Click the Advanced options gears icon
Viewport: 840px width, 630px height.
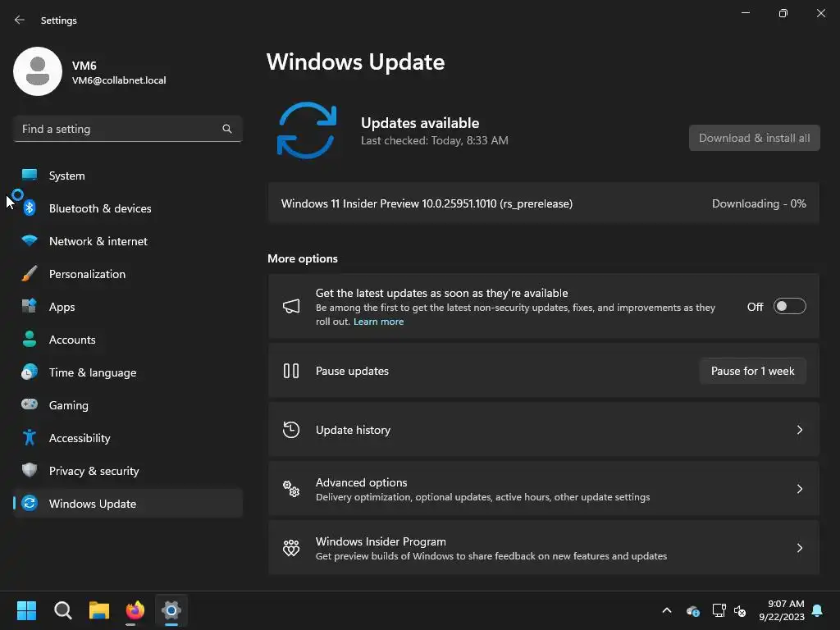[291, 489]
